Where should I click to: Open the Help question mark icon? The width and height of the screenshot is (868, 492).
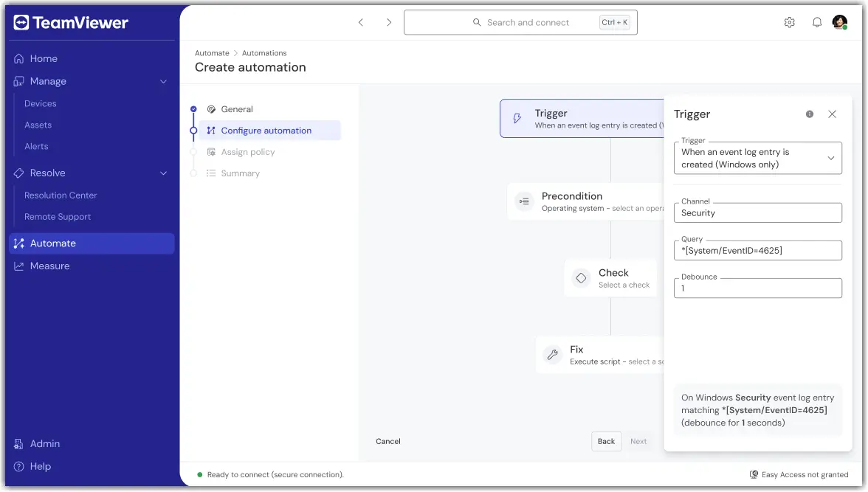pyautogui.click(x=19, y=466)
